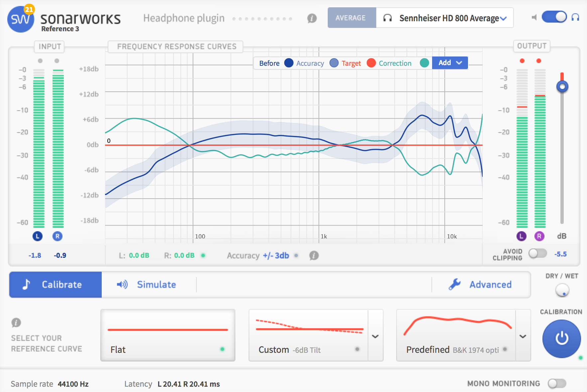Click info icon next to Headphone plugin
This screenshot has width=587, height=392.
pos(312,18)
